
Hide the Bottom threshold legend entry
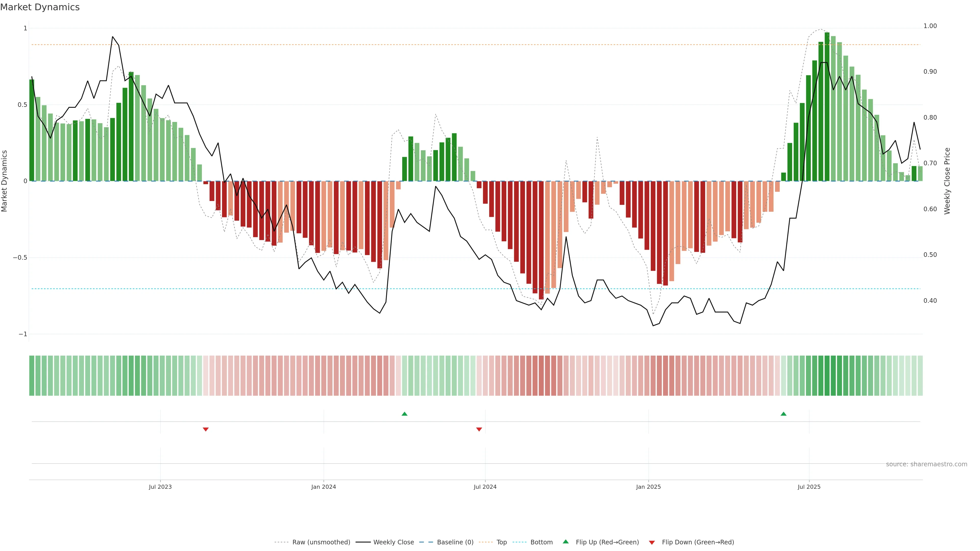pyautogui.click(x=541, y=542)
